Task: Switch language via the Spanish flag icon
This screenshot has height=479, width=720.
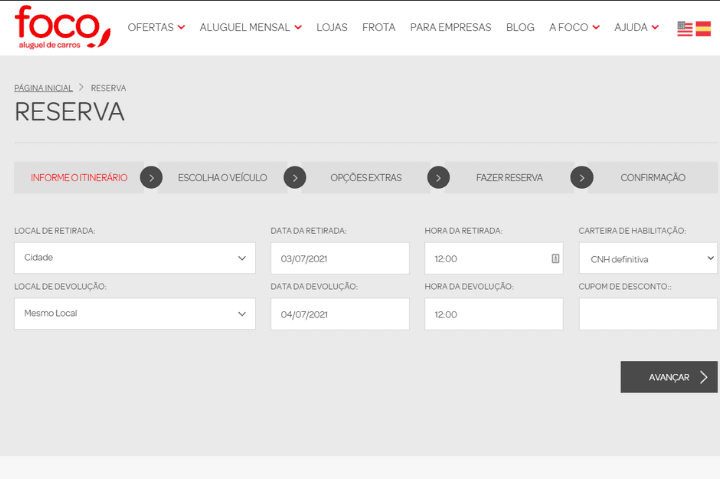Action: 703,28
